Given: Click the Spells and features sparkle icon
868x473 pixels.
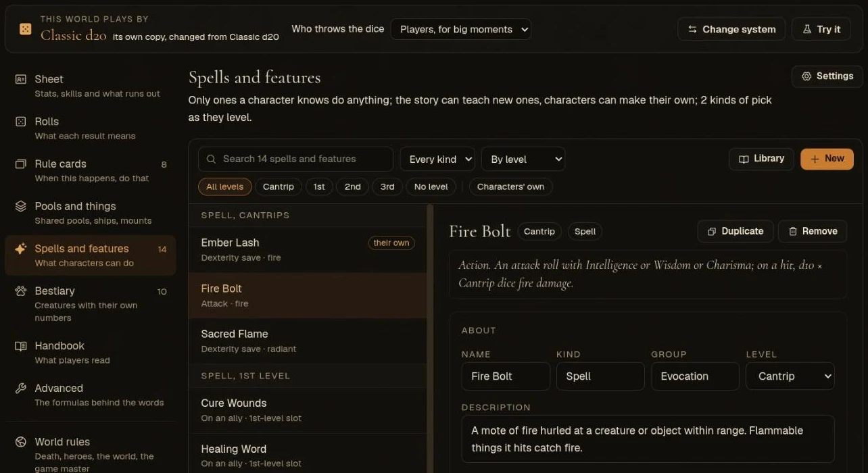Looking at the screenshot, I should (21, 249).
